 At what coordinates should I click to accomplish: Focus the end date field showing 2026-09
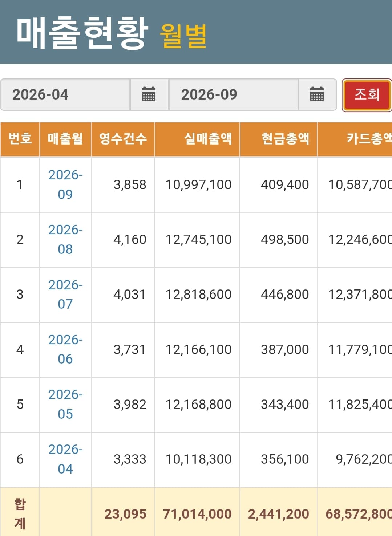pyautogui.click(x=234, y=94)
